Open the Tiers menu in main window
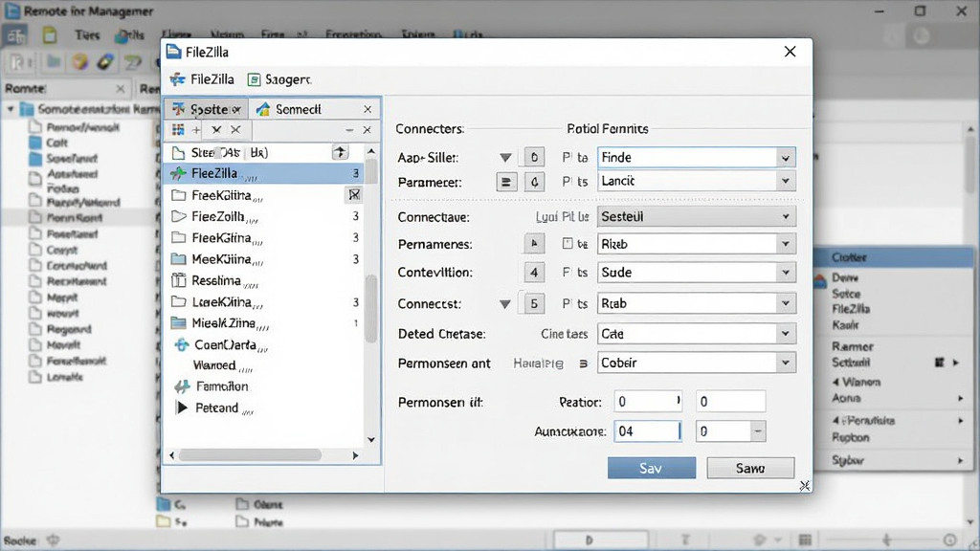Viewport: 980px width, 551px height. 87,35
